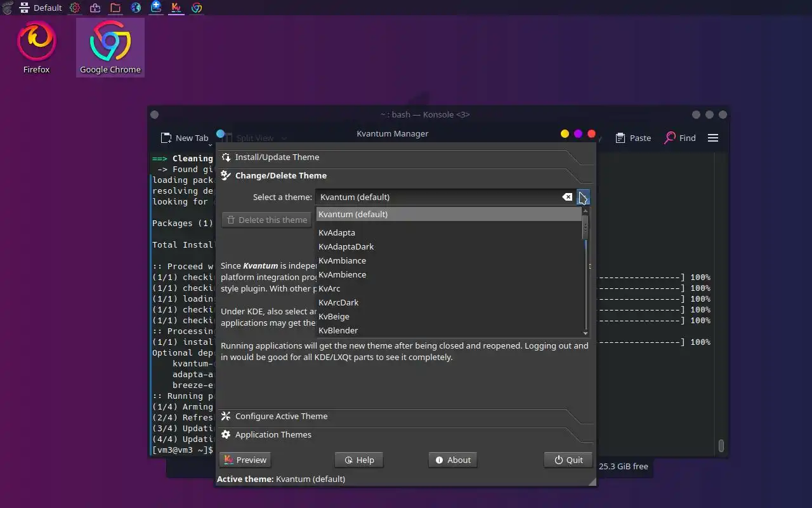Open the Firefox desktop shortcut
Image resolution: width=812 pixels, height=508 pixels.
(36, 48)
